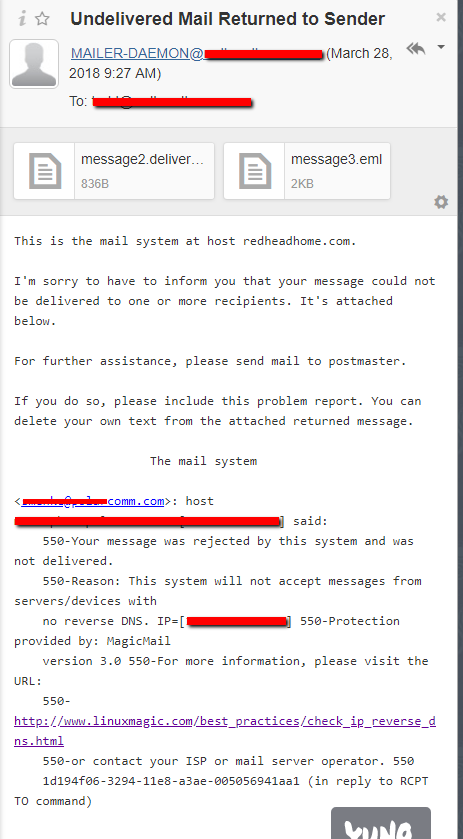463x839 pixels.
Task: Click the recipient address in the To line
Action: point(171,101)
